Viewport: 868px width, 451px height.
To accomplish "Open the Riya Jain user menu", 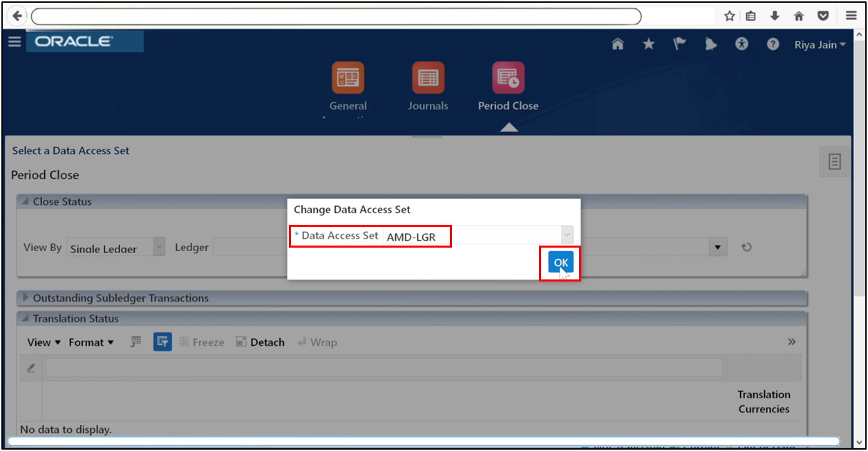I will tap(820, 44).
